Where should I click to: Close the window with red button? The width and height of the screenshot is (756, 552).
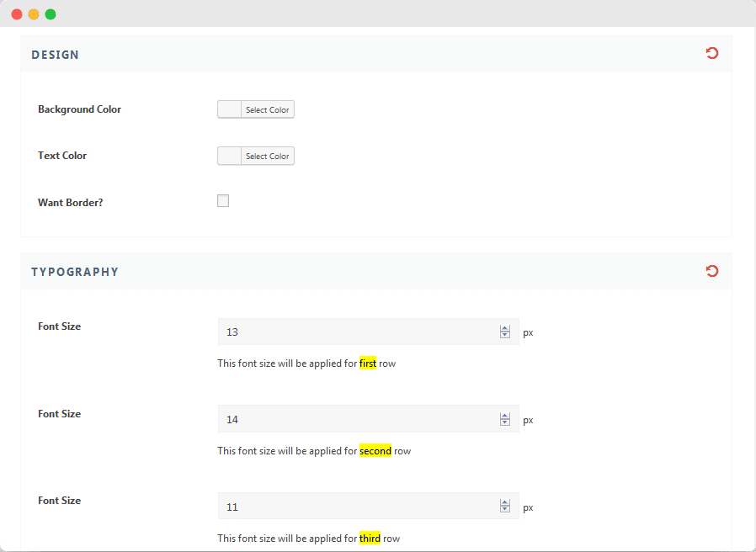point(17,14)
